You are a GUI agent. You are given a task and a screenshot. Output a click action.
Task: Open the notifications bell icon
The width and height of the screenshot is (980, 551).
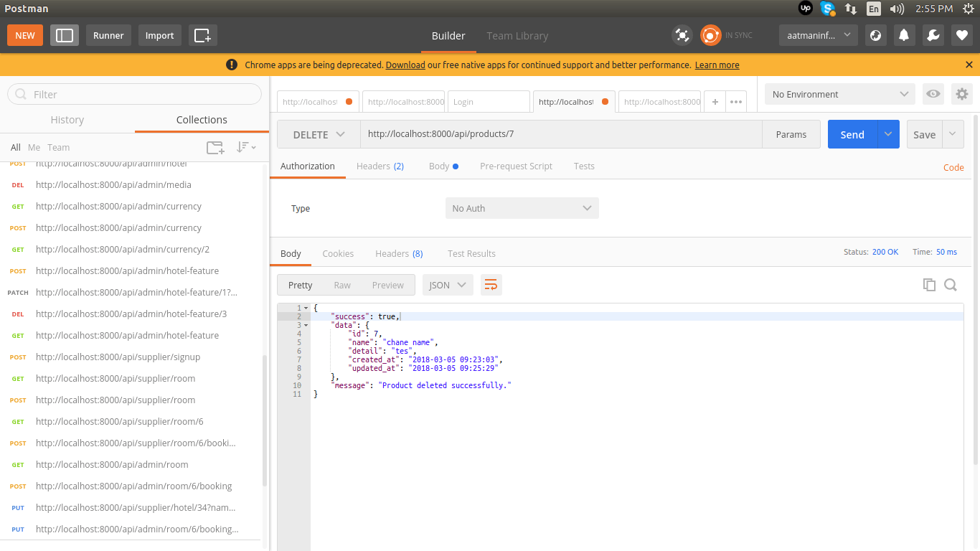pos(904,35)
